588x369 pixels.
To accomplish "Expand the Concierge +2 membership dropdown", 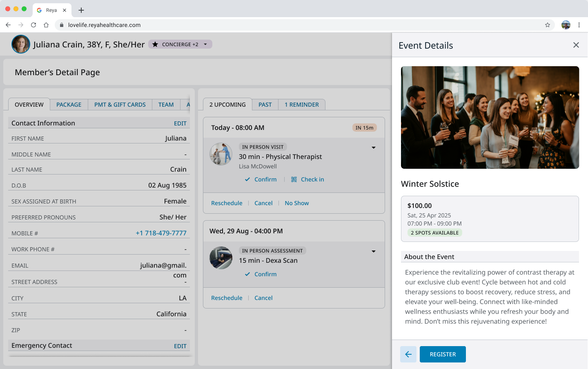I will tap(205, 44).
